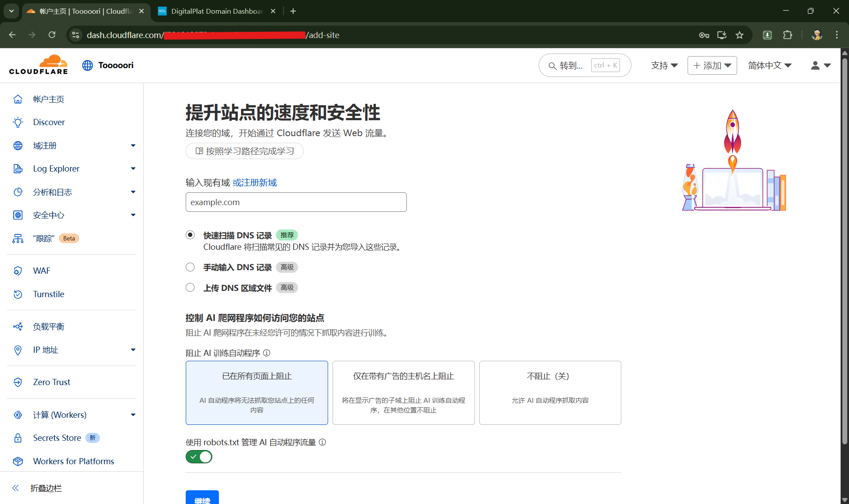Toggle the robots.txt AI management switch

click(199, 457)
